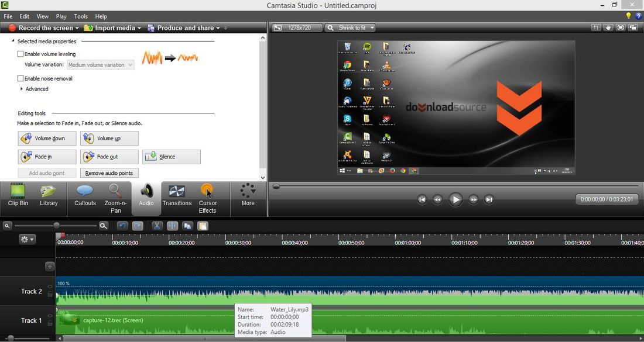The width and height of the screenshot is (644, 342).
Task: Open the Shrink to fit zoom dropdown
Action: [x=350, y=27]
